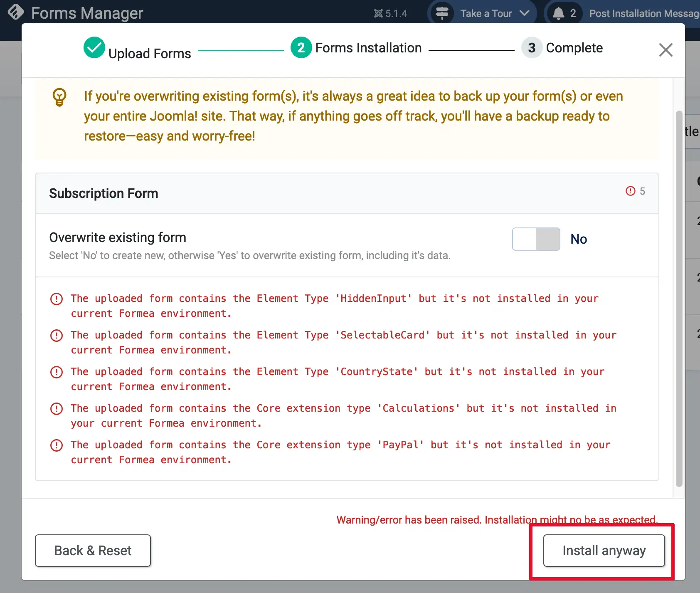The height and width of the screenshot is (593, 700).
Task: Open the Take a Tour dropdown
Action: pyautogui.click(x=482, y=13)
